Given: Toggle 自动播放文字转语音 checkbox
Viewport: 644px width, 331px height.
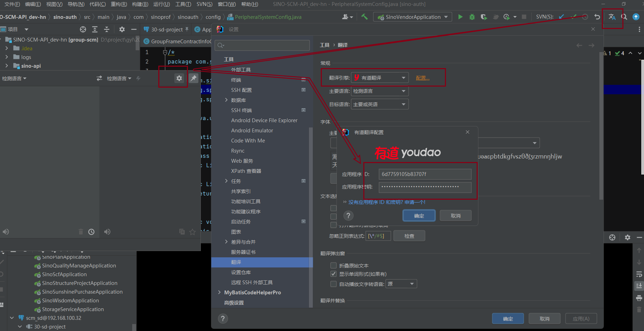Looking at the screenshot, I should coord(333,284).
